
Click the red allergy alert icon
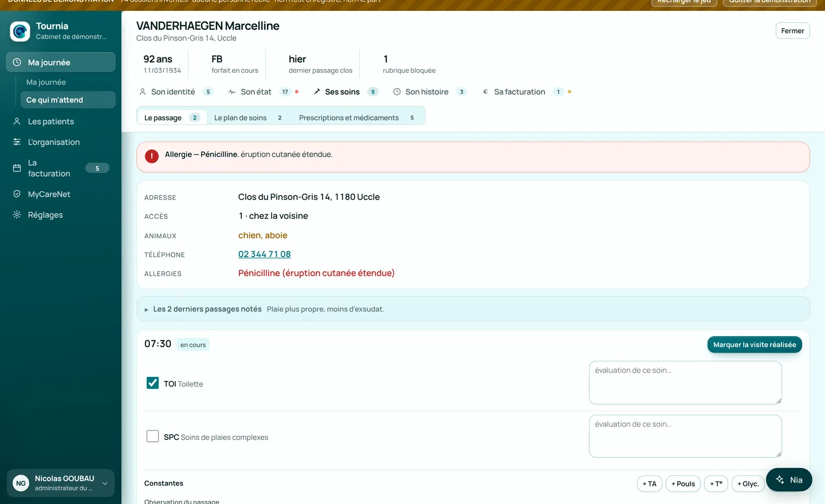(152, 156)
